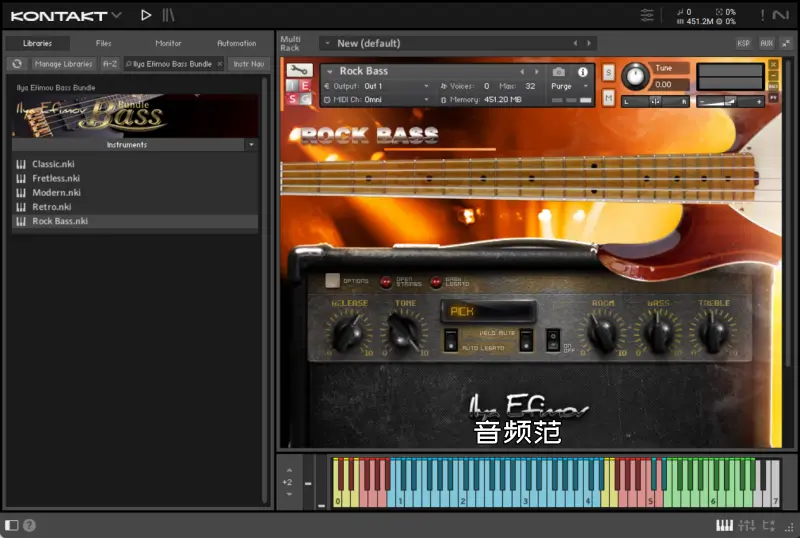800x538 pixels.
Task: Show the keyboard icon in bottom bar
Action: (x=724, y=525)
